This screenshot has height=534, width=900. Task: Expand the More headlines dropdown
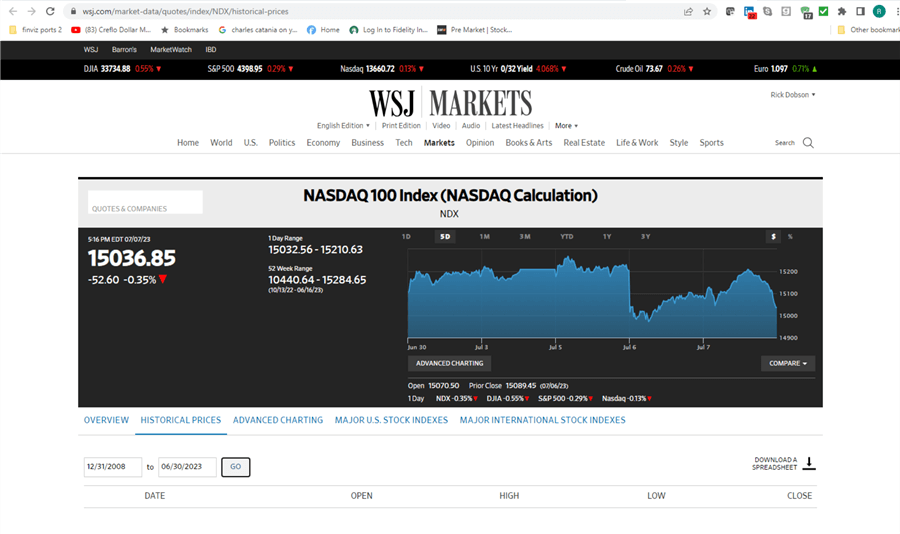tap(566, 125)
